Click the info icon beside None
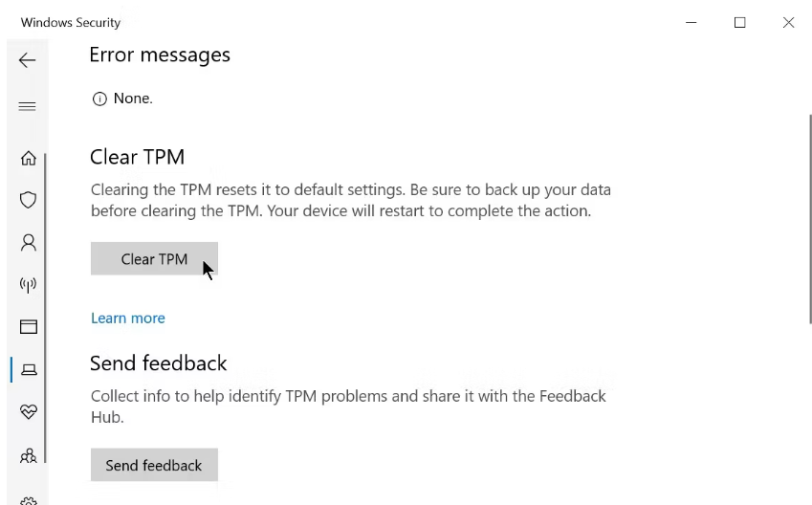Image resolution: width=812 pixels, height=505 pixels. tap(99, 99)
